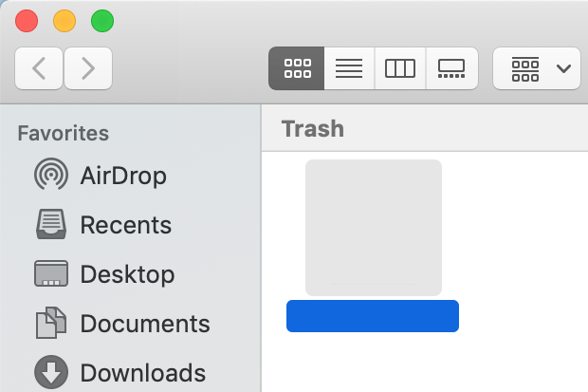This screenshot has height=392, width=588.
Task: Click the Favorites sidebar section header
Action: pos(64,133)
